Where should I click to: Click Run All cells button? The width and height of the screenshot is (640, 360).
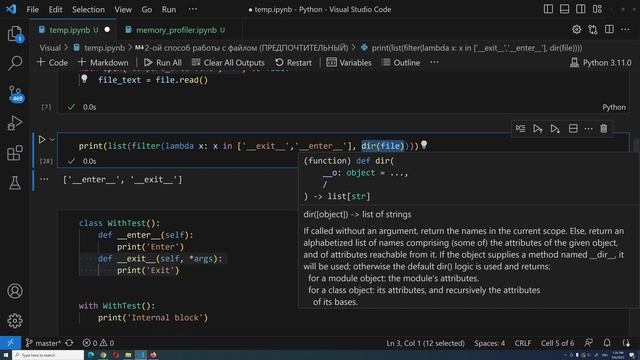pyautogui.click(x=162, y=62)
